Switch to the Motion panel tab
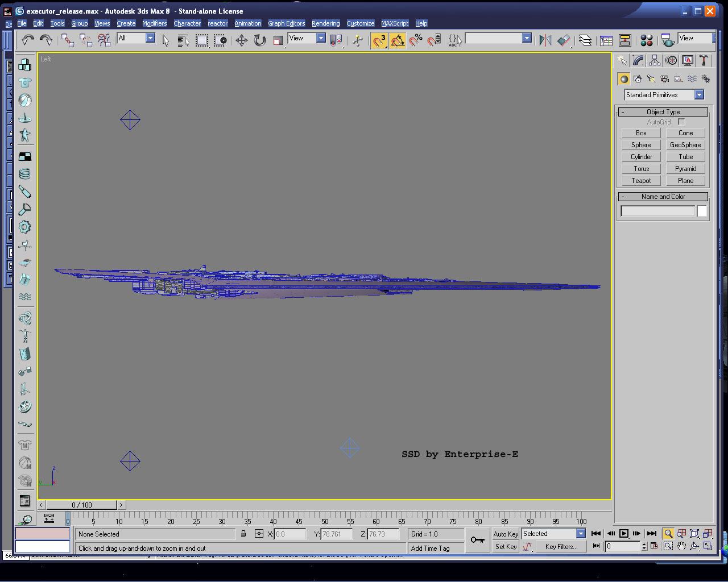Viewport: 728px width, 582px height. click(x=671, y=60)
